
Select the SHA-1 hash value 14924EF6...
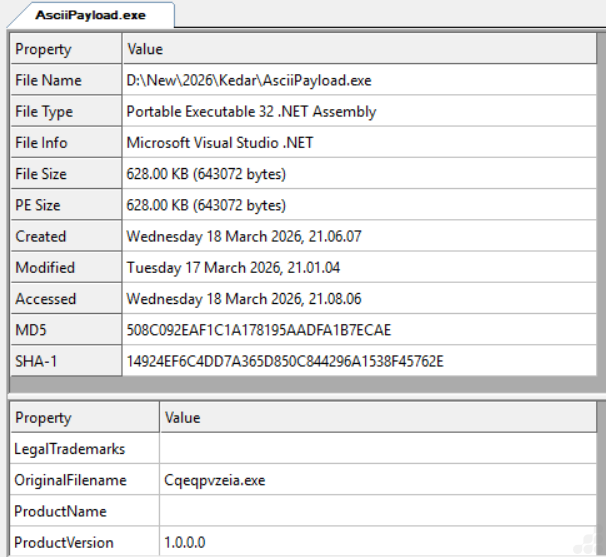tap(284, 361)
